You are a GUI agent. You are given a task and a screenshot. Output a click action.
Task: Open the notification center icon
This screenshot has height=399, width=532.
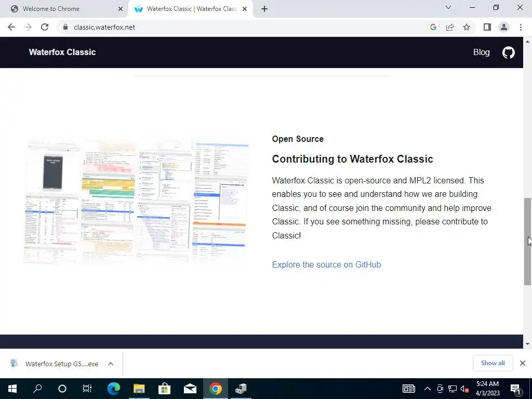click(x=516, y=389)
